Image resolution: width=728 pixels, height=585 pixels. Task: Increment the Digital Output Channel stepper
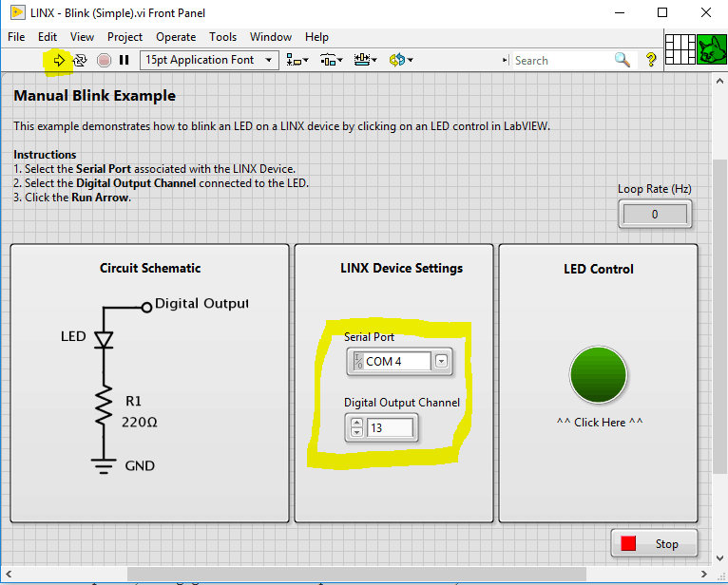(x=356, y=423)
